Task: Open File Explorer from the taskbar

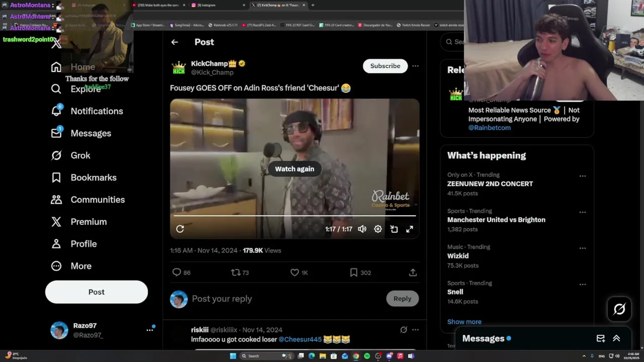Action: click(x=323, y=356)
